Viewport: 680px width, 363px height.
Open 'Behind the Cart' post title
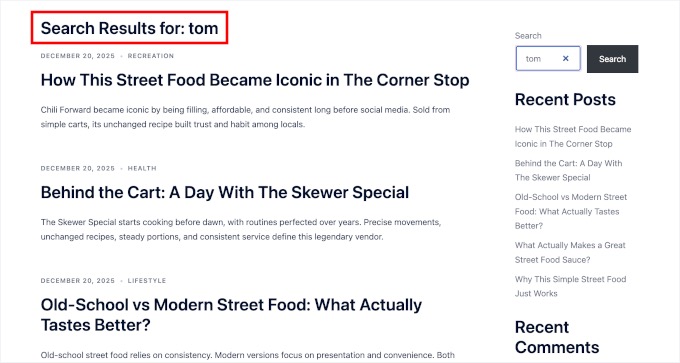click(225, 193)
